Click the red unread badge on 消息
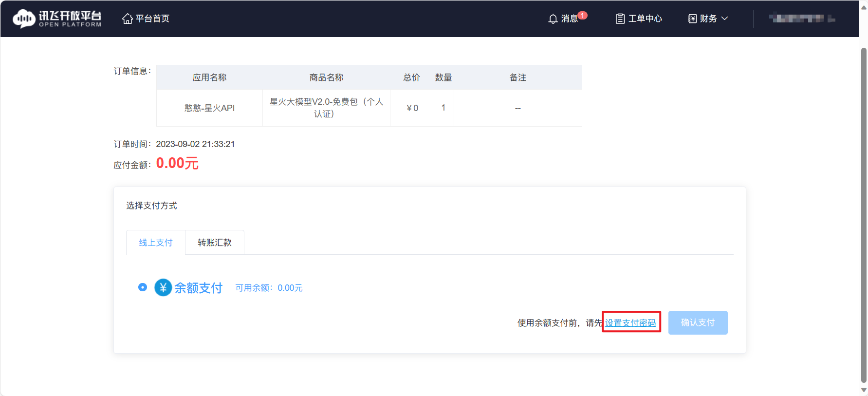Image resolution: width=868 pixels, height=396 pixels. pyautogui.click(x=583, y=16)
